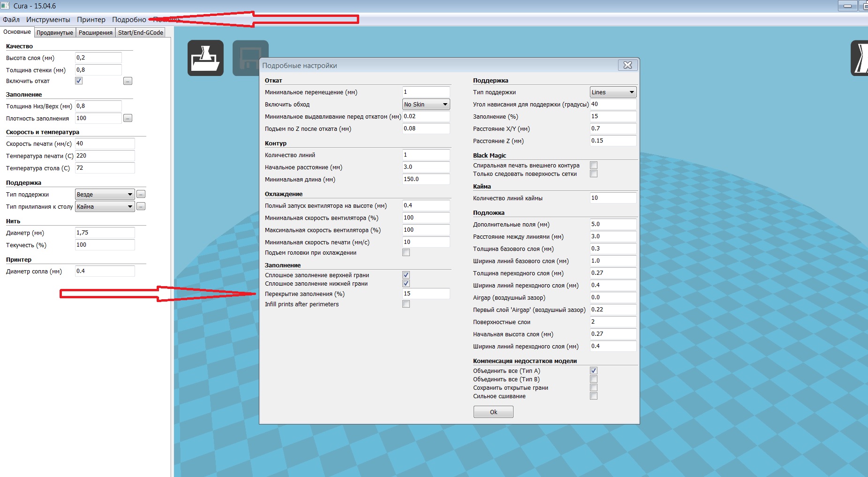Switch to the Продвинутые tab
Image resolution: width=868 pixels, height=477 pixels.
tap(55, 32)
